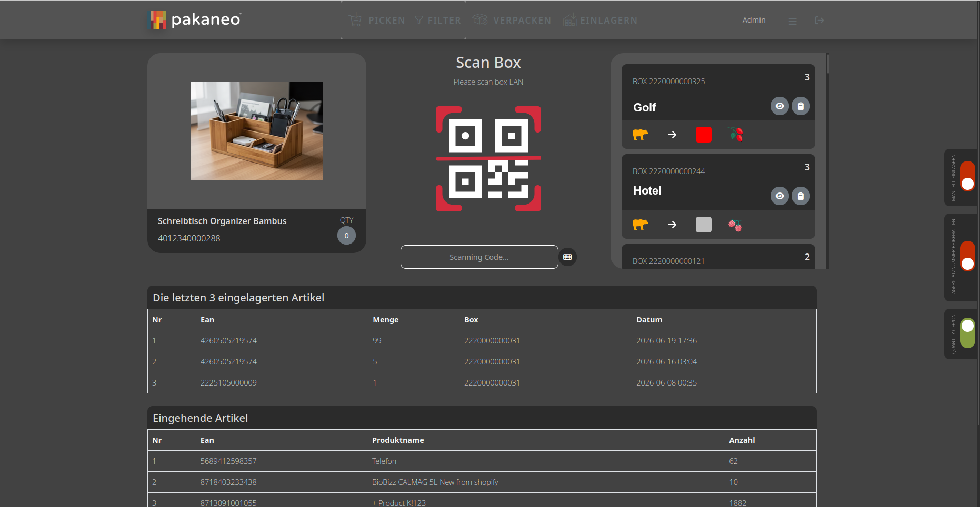Click the clipboard icon on Hotel box
980x507 pixels.
[x=801, y=196]
